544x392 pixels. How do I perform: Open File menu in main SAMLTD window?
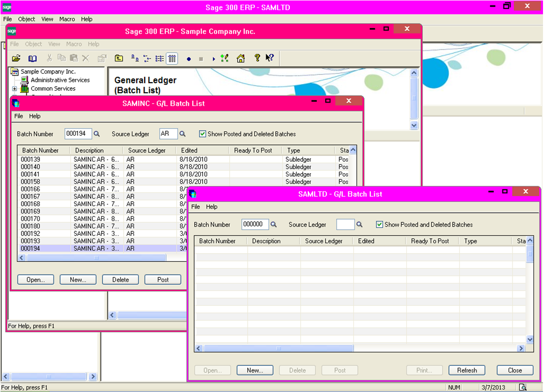[x=8, y=19]
